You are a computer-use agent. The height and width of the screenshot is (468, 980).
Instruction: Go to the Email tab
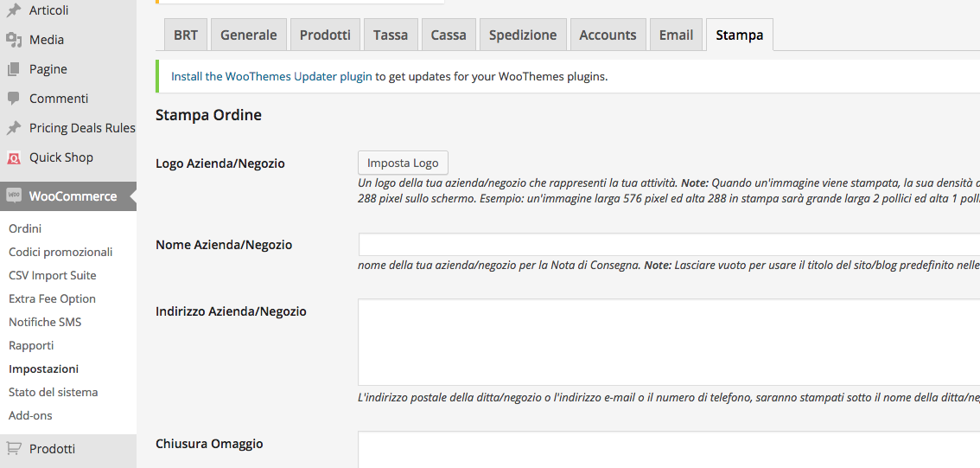coord(676,35)
